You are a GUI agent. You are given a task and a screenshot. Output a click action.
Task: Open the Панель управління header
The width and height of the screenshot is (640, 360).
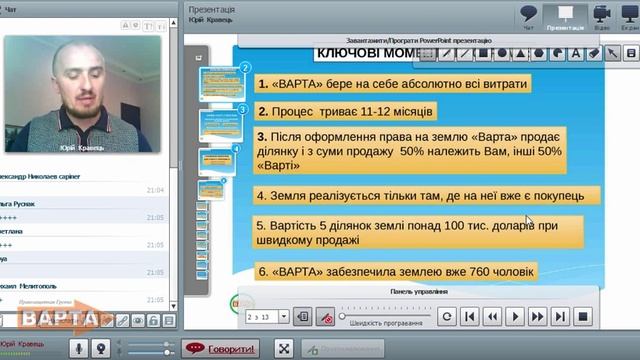[418, 291]
